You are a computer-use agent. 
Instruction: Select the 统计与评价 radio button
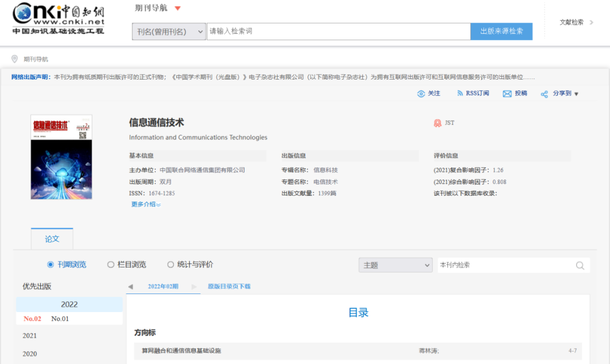171,265
